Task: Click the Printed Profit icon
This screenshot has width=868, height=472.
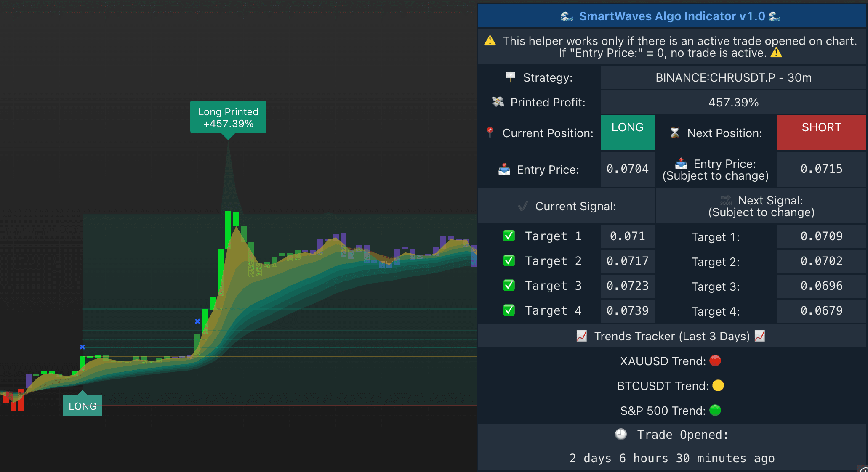Action: pos(497,102)
